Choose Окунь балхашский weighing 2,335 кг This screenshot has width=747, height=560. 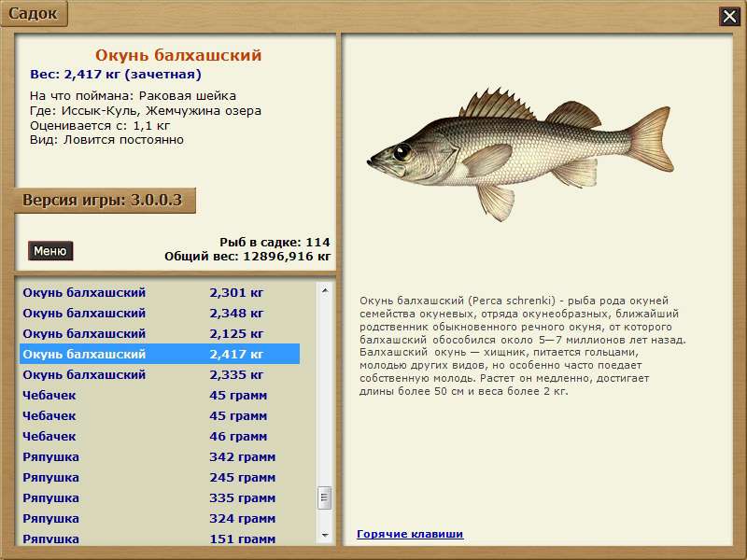click(159, 374)
